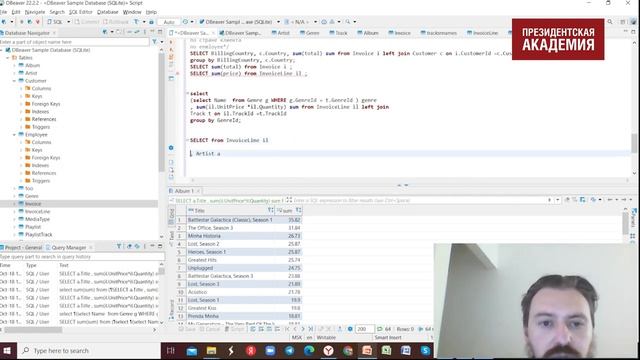Select the Genre table in navigator
The width and height of the screenshot is (640, 360).
pos(31,196)
